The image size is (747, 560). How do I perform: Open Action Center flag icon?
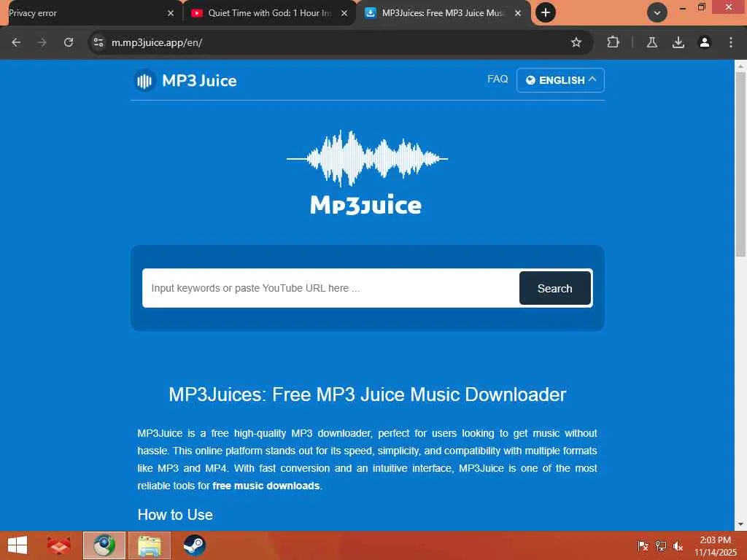coord(643,545)
